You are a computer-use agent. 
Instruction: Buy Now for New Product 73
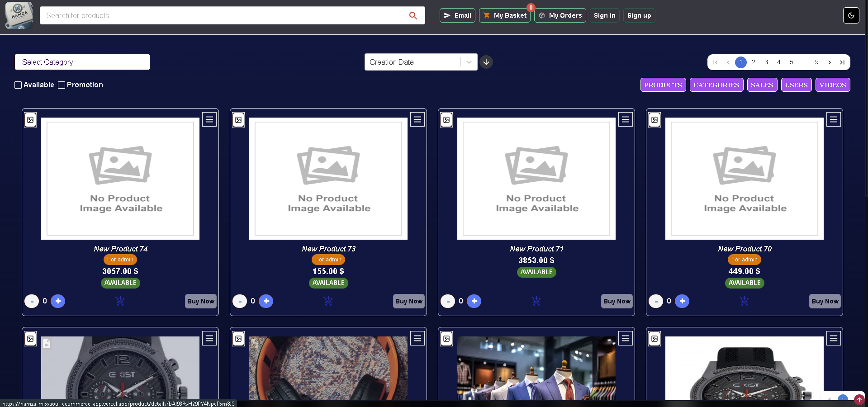click(x=409, y=301)
